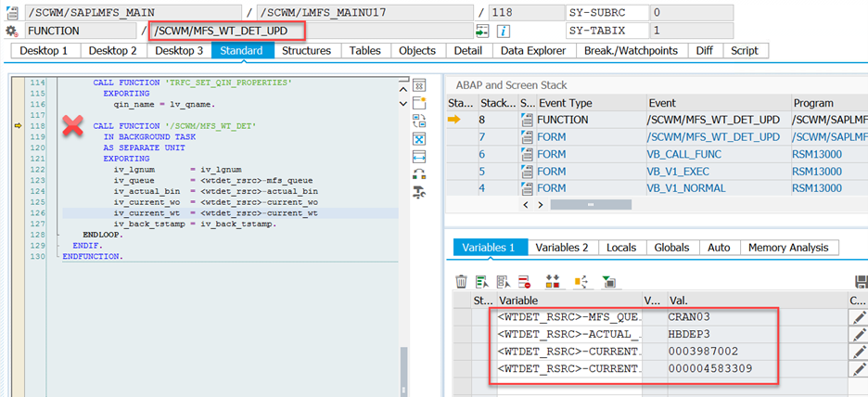Switch to the Desktop 1 tab

[x=44, y=51]
